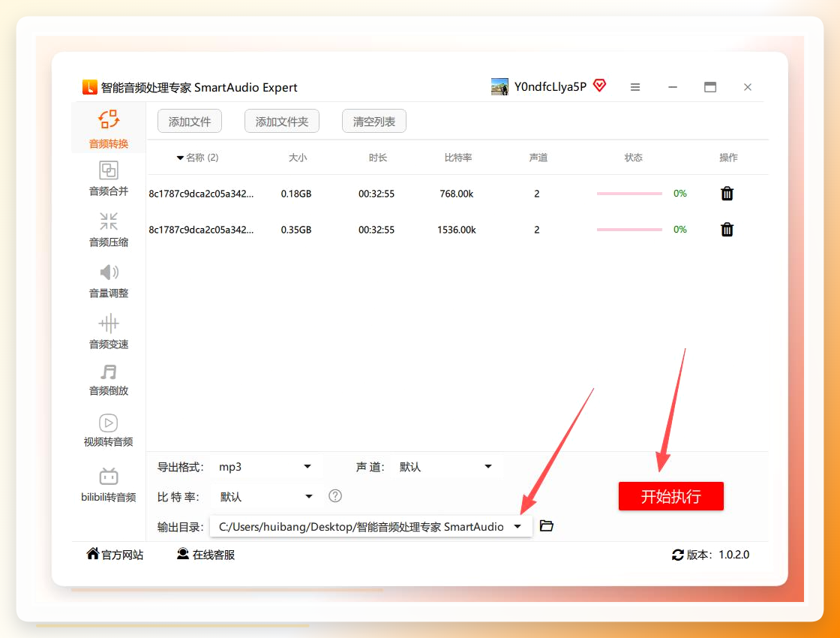Browse output folder with the folder icon

(547, 526)
